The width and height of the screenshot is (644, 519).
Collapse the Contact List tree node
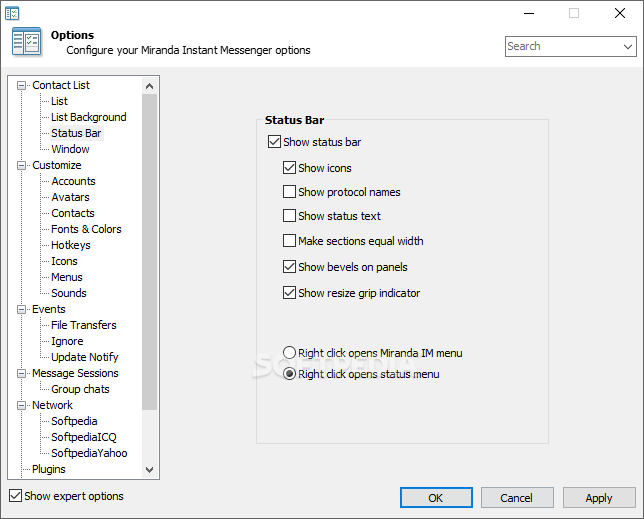(21, 85)
